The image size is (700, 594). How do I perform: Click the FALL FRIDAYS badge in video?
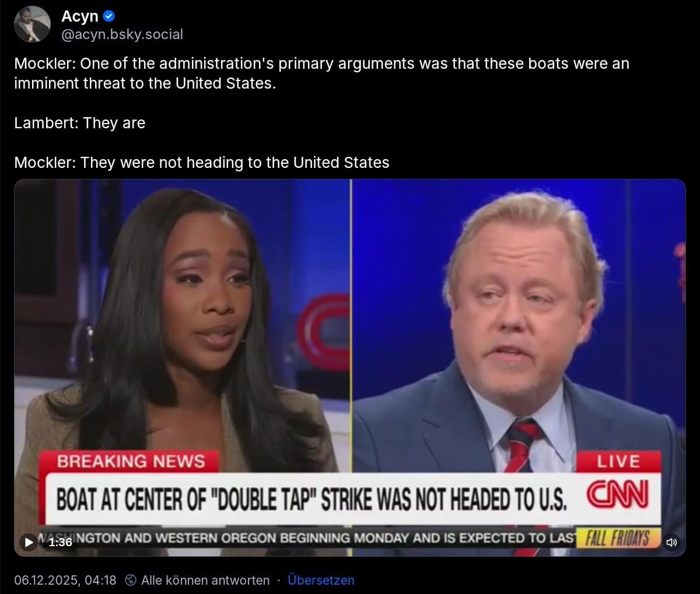[x=618, y=537]
